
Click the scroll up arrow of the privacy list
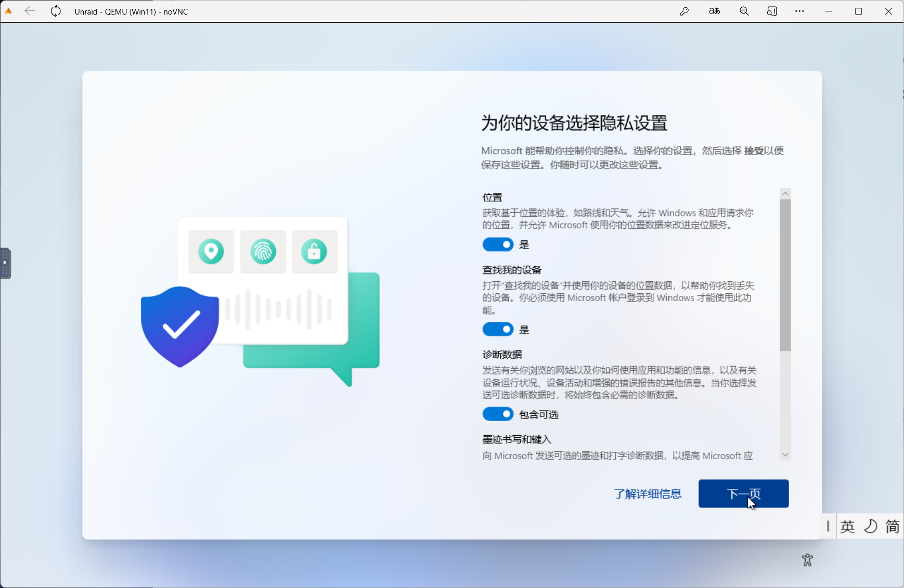(785, 193)
